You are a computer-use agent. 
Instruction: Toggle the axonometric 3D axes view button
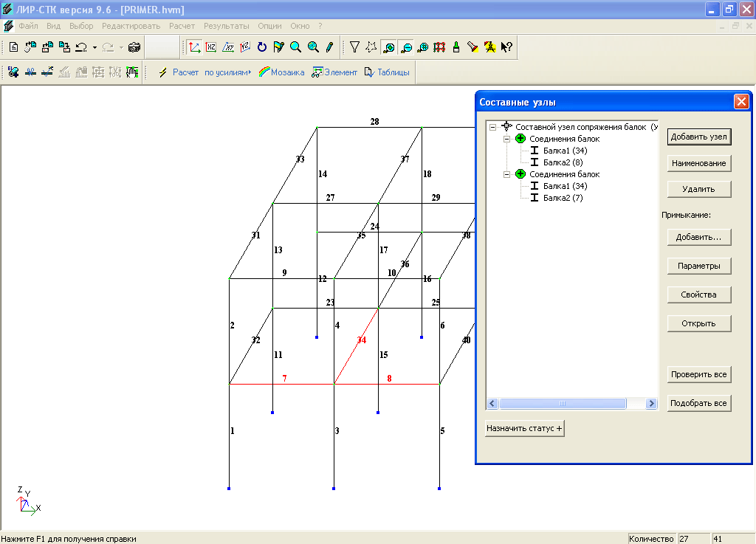194,47
